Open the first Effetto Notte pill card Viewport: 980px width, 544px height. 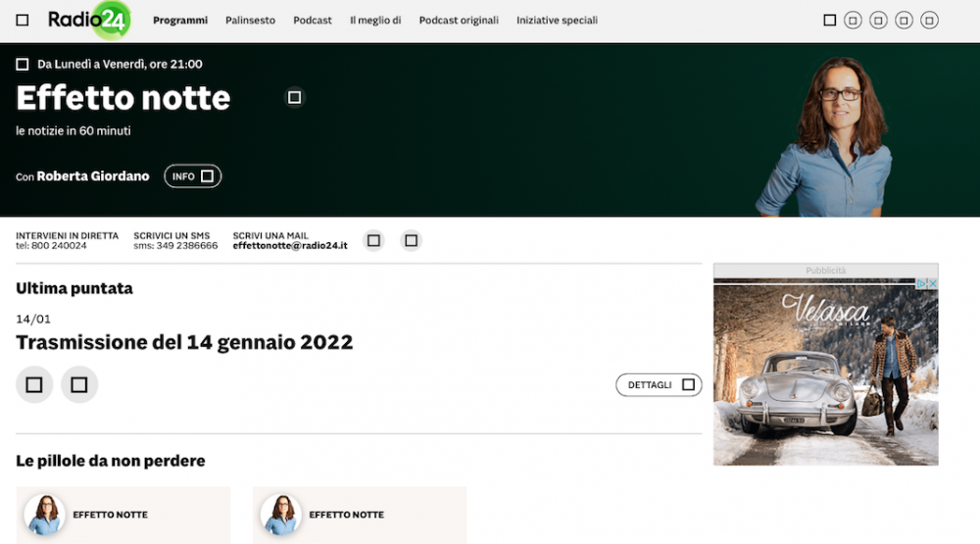[x=123, y=515]
